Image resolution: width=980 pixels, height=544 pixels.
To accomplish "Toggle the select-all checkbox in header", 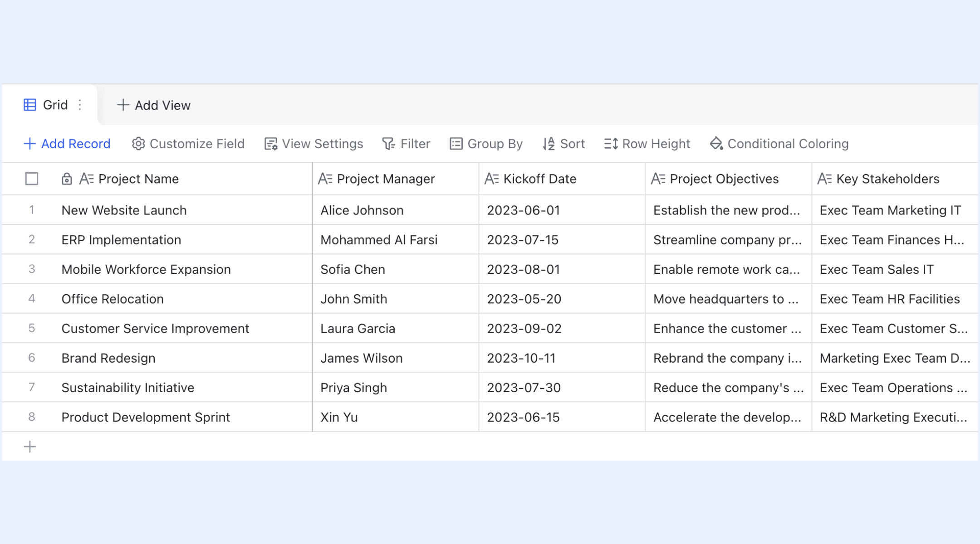I will pyautogui.click(x=32, y=179).
